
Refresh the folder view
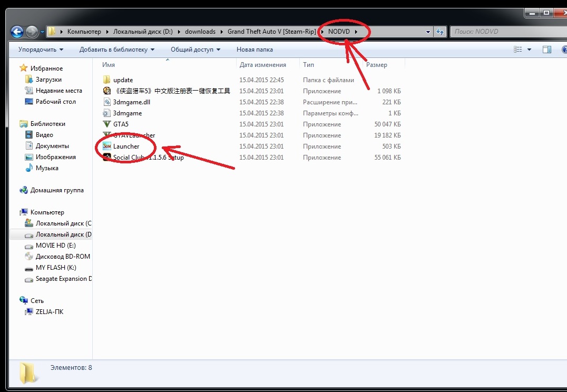439,32
